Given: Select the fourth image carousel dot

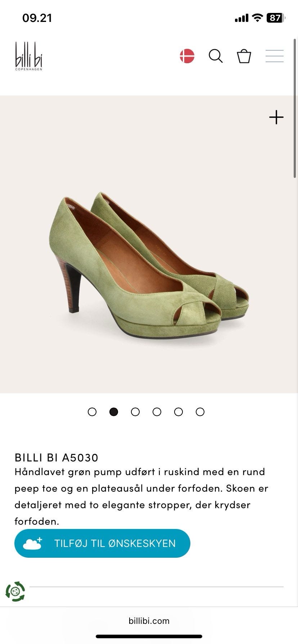Looking at the screenshot, I should pos(157,412).
